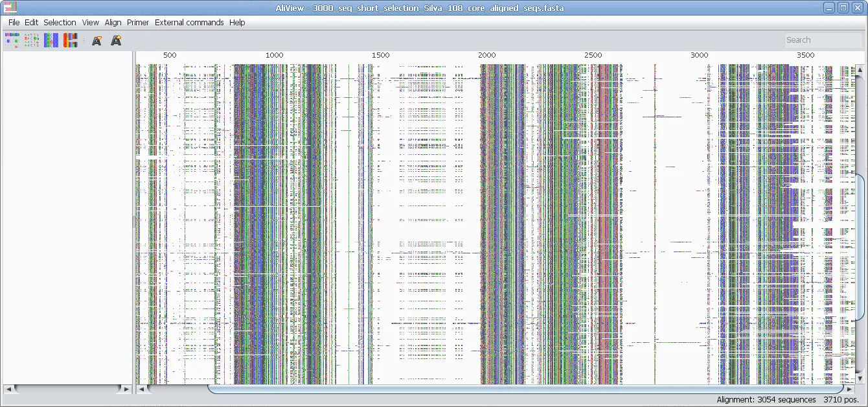Click the red and multicolor stripes toolbar icon
Viewport: 868px width, 407px height.
[70, 40]
